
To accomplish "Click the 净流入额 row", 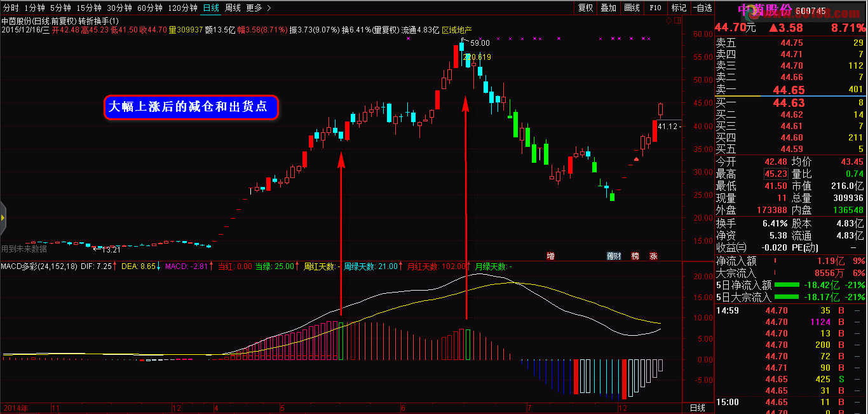I will [x=790, y=260].
